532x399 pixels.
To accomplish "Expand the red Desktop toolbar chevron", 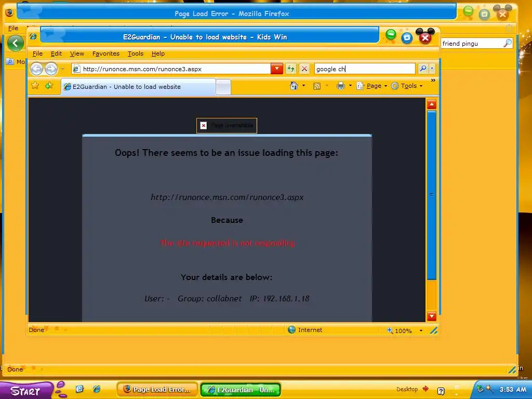I will pos(425,389).
